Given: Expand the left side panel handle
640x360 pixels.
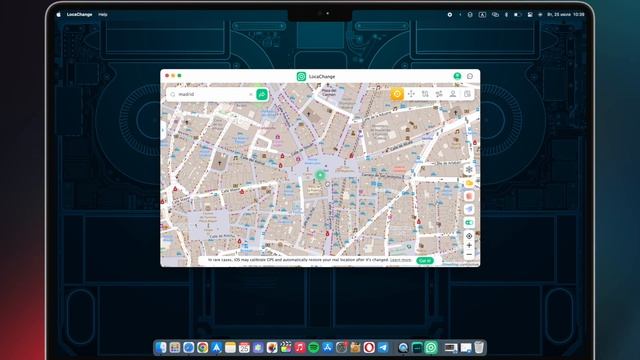Looking at the screenshot, I should [x=163, y=131].
